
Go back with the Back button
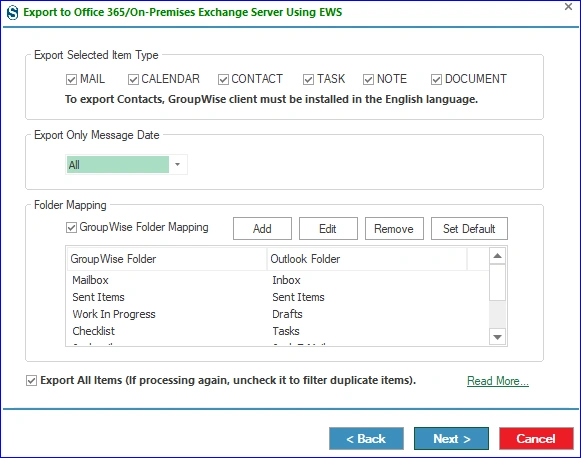366,439
